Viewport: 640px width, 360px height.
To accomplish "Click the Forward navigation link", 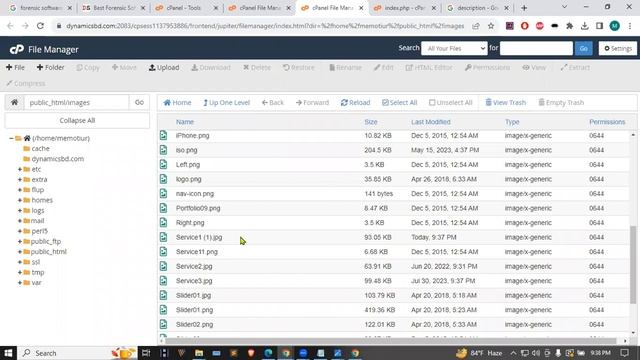I will [x=312, y=102].
